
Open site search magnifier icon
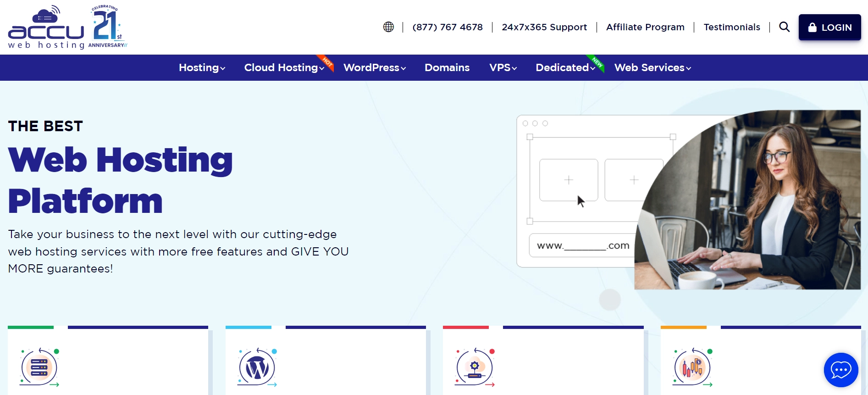point(785,27)
